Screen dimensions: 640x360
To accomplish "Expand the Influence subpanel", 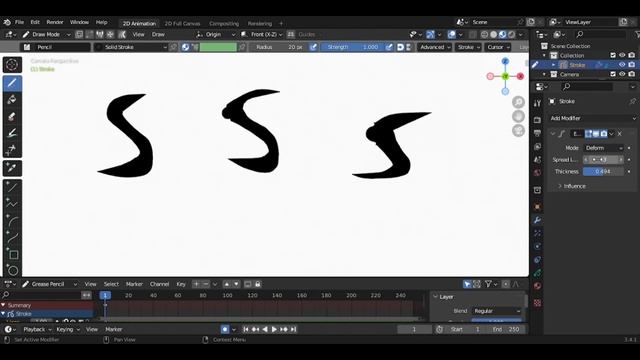I will (571, 186).
